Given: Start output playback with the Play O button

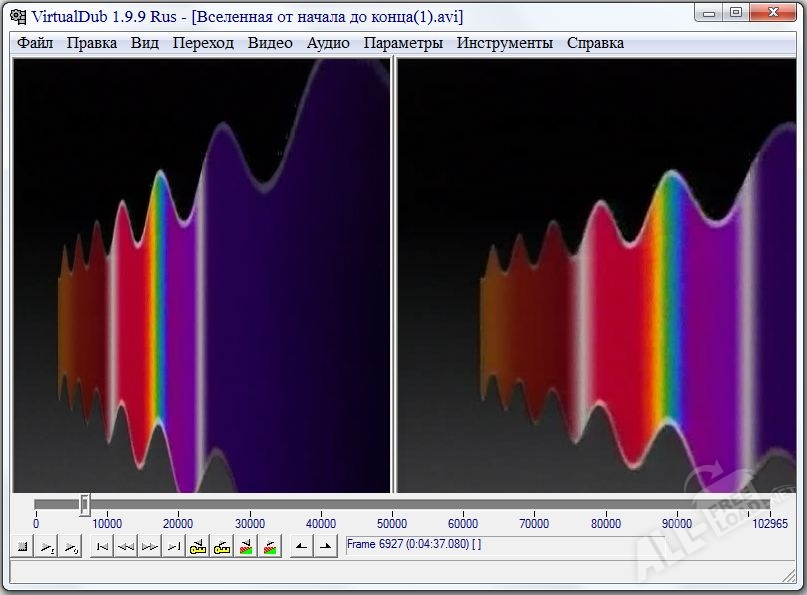Looking at the screenshot, I should 70,547.
